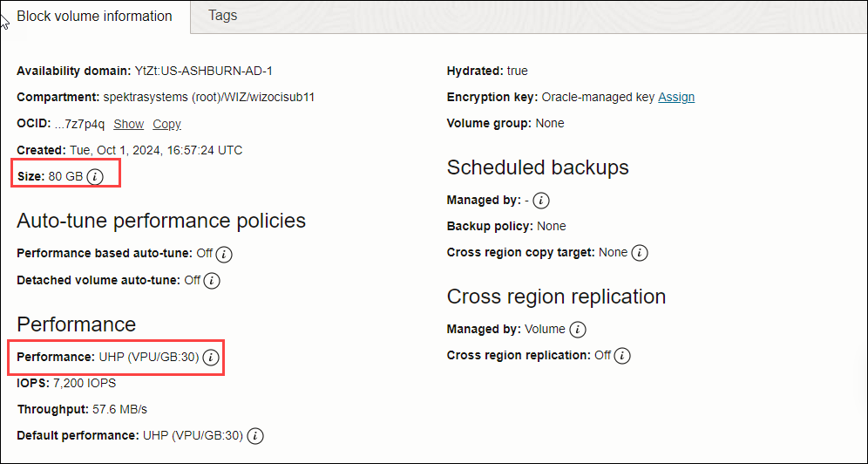This screenshot has width=868, height=464.
Task: Open info icon for Cross region copy target
Action: click(640, 253)
